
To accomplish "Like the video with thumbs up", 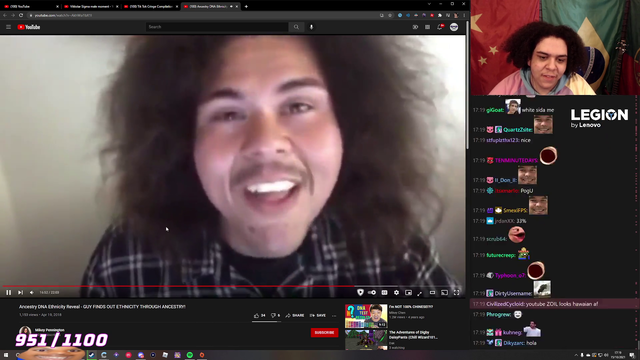I will click(x=260, y=315).
